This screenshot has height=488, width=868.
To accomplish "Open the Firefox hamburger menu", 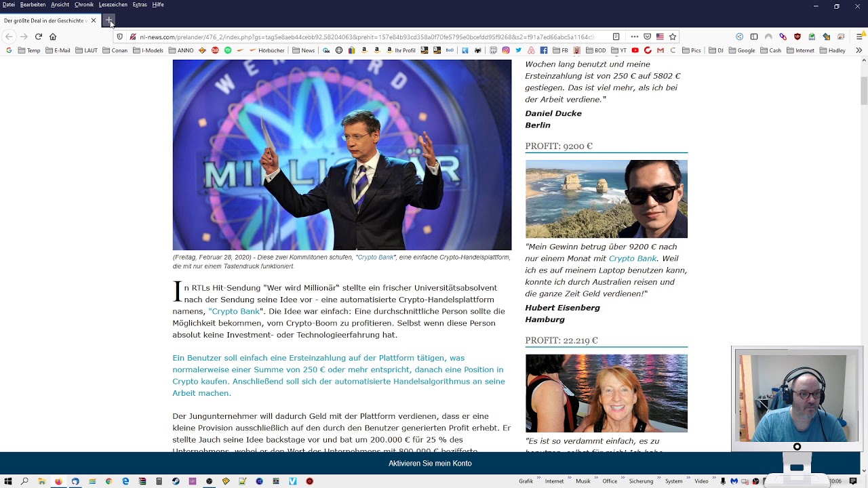I will tap(859, 37).
